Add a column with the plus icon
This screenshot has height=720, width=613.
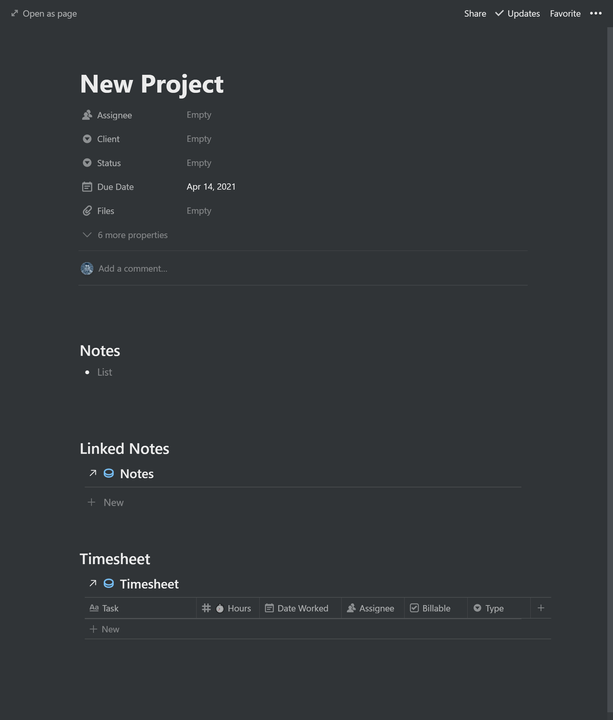541,608
